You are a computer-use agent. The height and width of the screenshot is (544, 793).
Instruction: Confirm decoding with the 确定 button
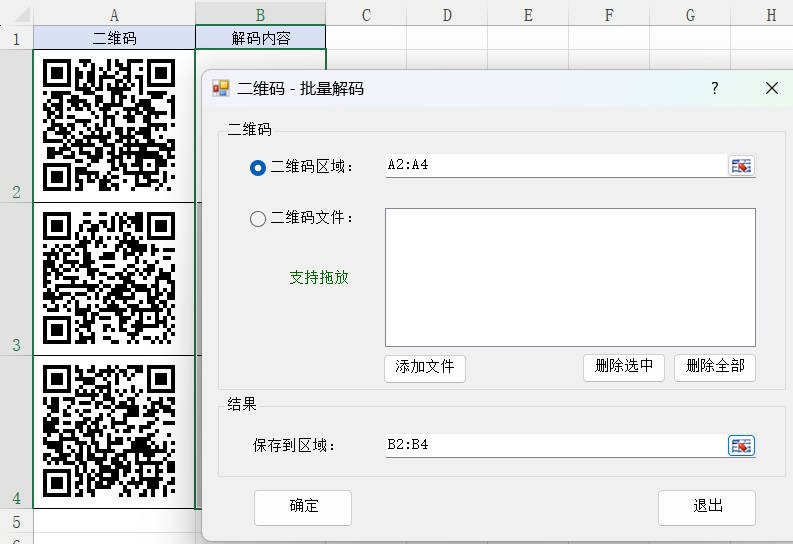tap(303, 507)
